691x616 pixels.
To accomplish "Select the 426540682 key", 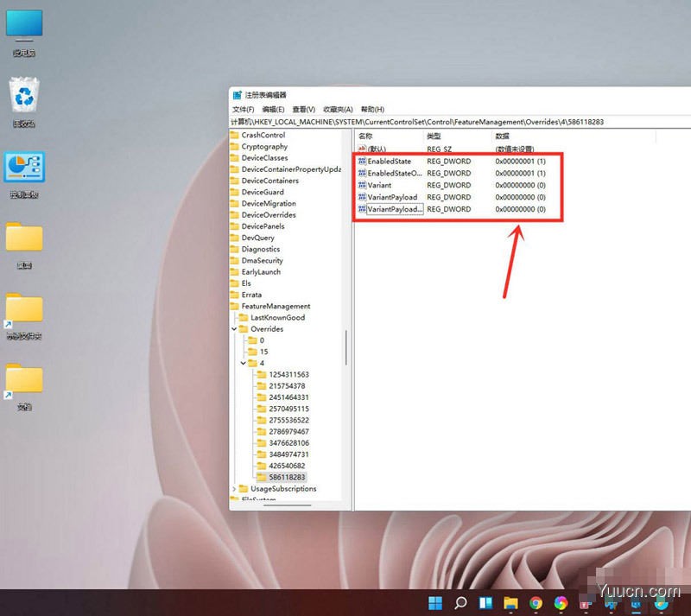I will pos(287,466).
